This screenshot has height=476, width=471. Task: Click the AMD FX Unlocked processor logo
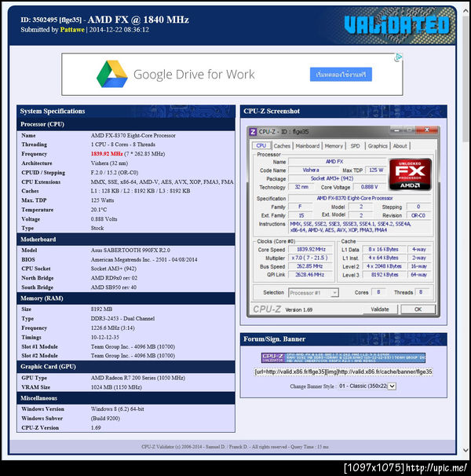point(411,174)
